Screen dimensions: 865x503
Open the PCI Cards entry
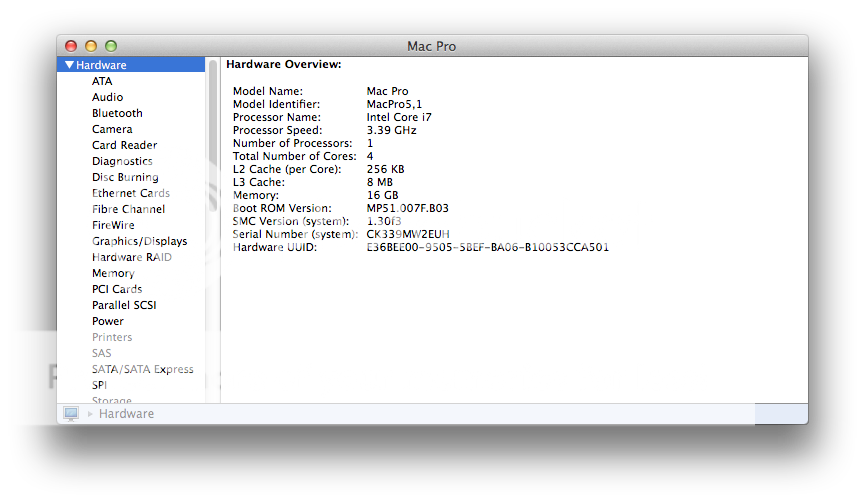117,289
